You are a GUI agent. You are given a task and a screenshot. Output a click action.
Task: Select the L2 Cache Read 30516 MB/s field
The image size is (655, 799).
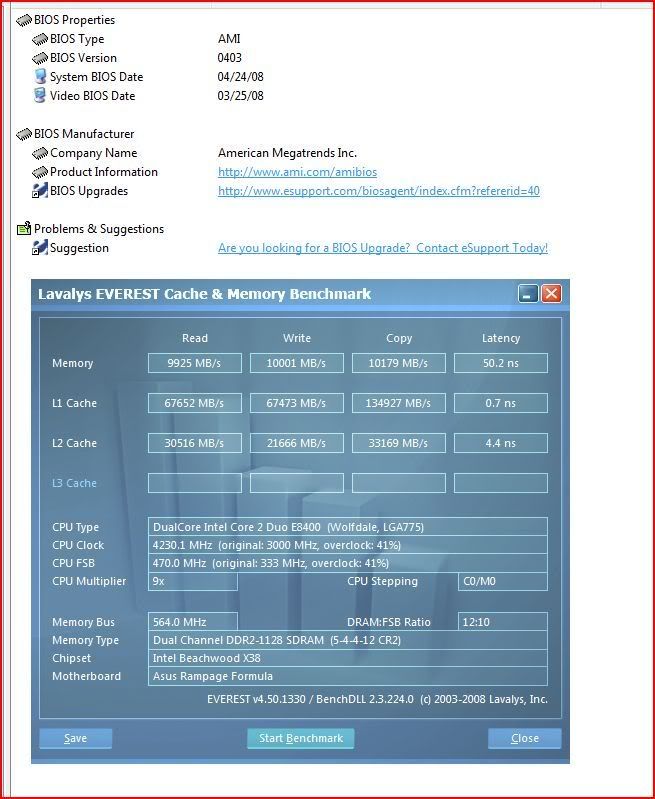point(195,443)
